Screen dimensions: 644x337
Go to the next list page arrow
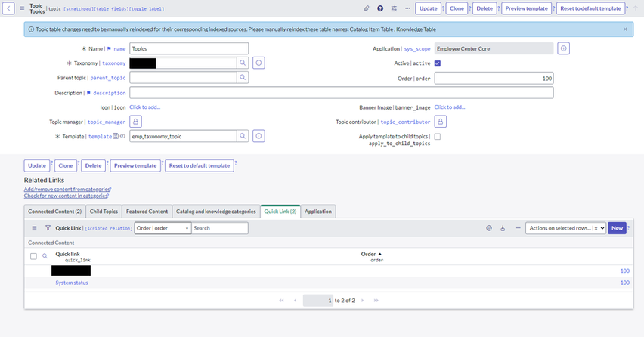[x=362, y=301]
